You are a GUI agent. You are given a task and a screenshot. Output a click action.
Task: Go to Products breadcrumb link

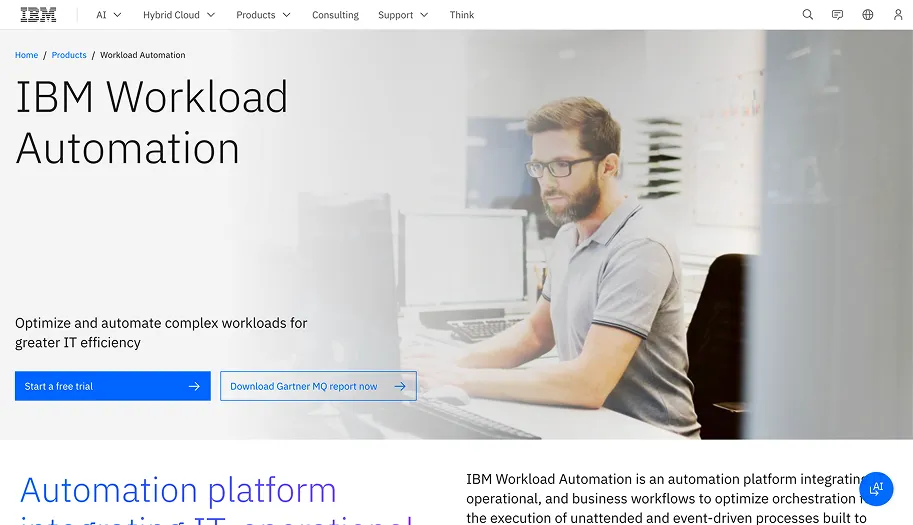tap(69, 55)
